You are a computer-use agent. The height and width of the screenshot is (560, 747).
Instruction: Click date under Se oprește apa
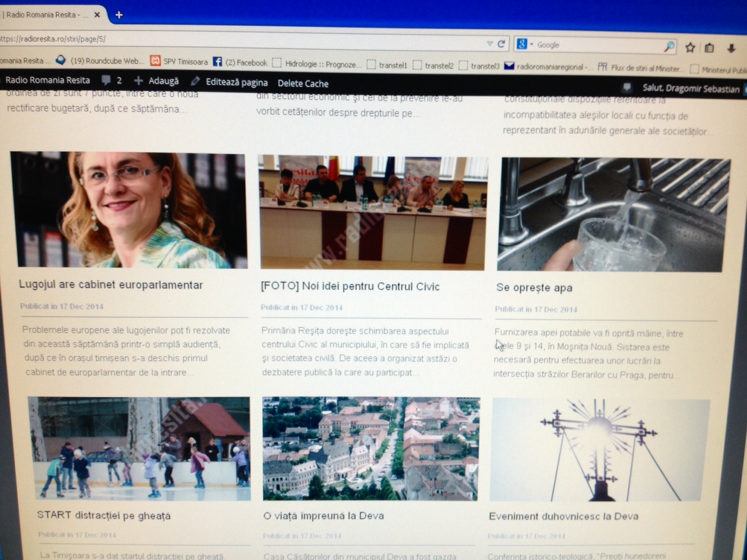pyautogui.click(x=536, y=309)
